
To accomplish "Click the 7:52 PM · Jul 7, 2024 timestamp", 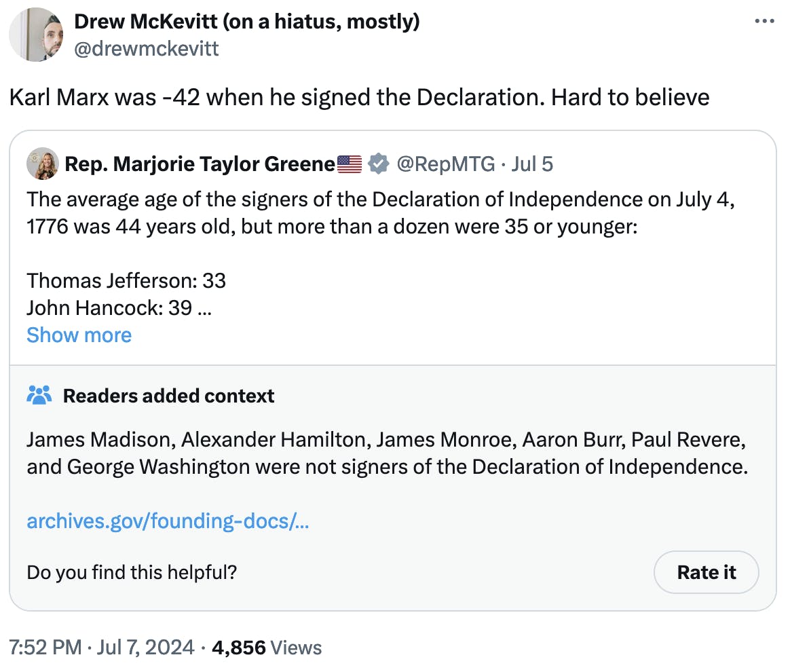I will click(x=102, y=648).
